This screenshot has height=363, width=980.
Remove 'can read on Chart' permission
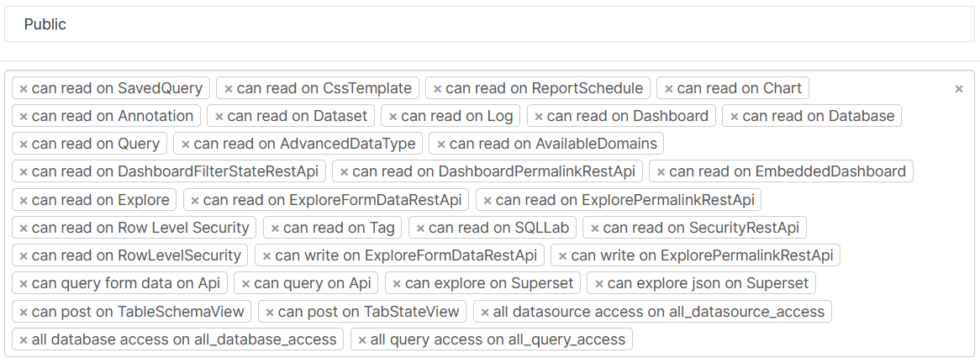669,88
